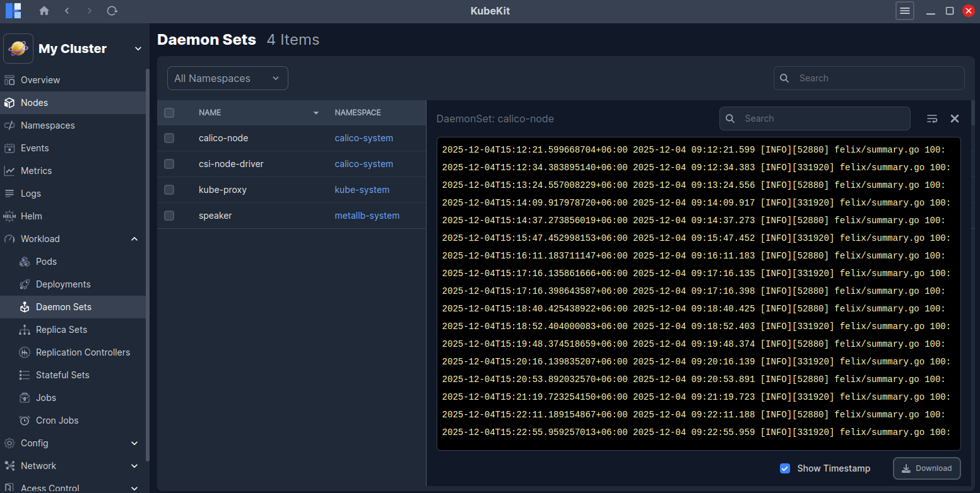Open the hamburger menu at top right

[x=904, y=11]
